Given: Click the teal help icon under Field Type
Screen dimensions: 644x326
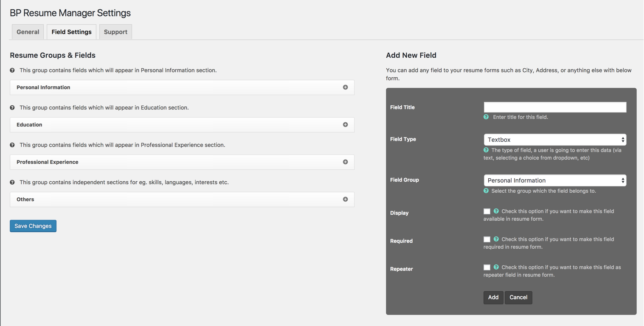Looking at the screenshot, I should (x=486, y=150).
